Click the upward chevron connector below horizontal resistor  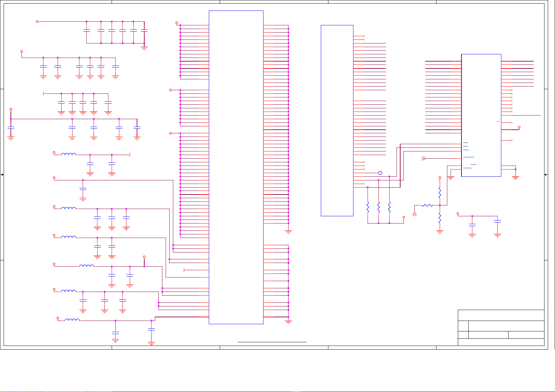pos(415,215)
